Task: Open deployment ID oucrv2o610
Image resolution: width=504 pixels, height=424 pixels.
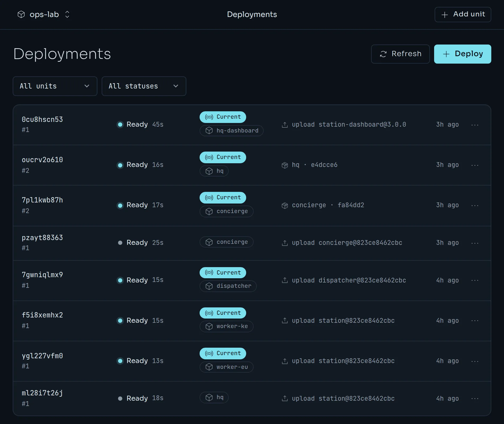Action: (x=42, y=160)
